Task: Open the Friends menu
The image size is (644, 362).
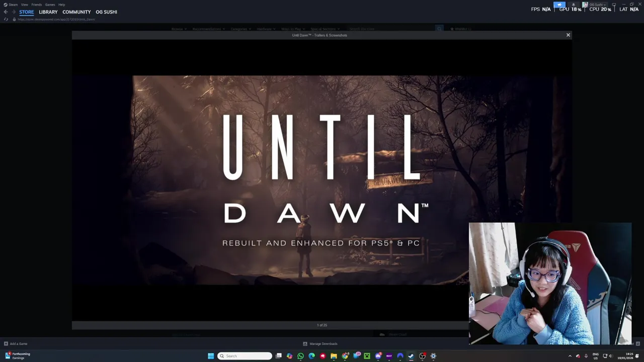Action: (x=36, y=5)
